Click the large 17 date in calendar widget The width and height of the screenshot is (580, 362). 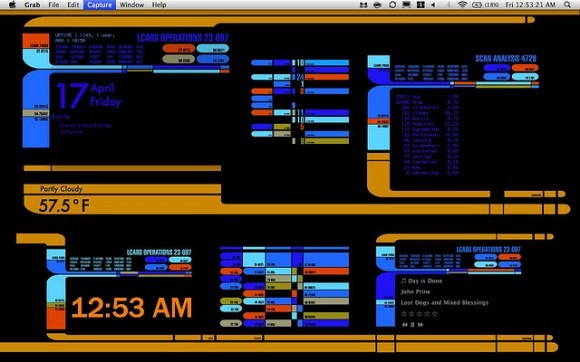coord(72,96)
